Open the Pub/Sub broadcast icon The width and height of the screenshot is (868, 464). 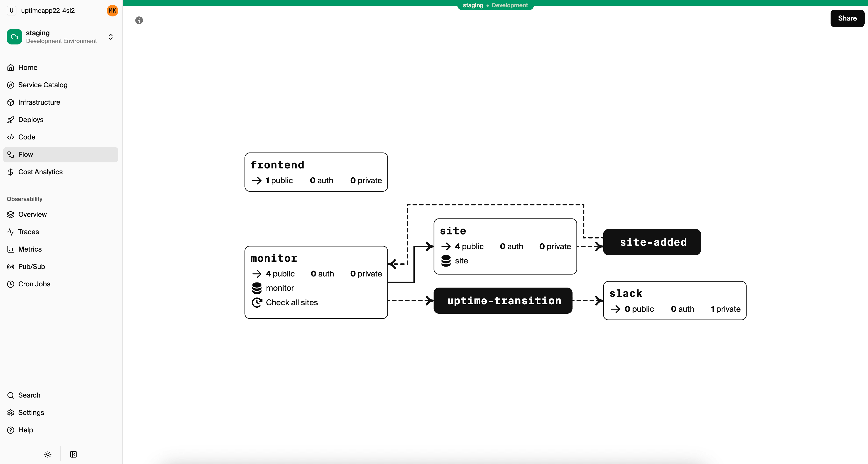11,267
